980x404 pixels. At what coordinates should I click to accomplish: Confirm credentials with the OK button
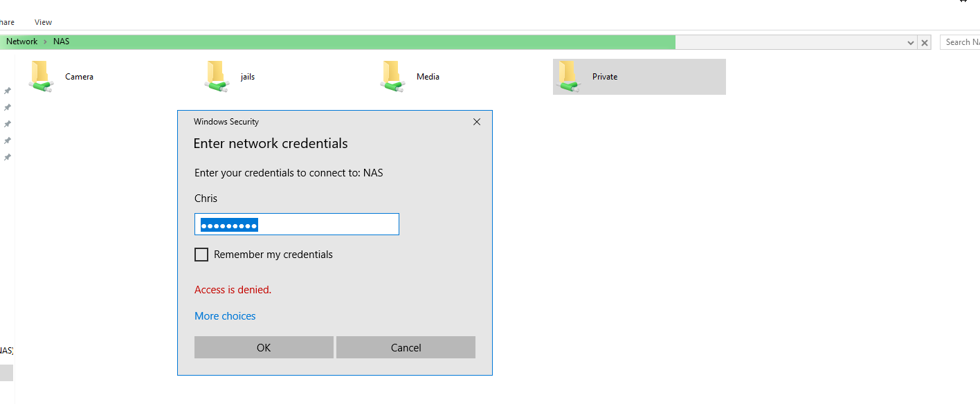click(264, 347)
